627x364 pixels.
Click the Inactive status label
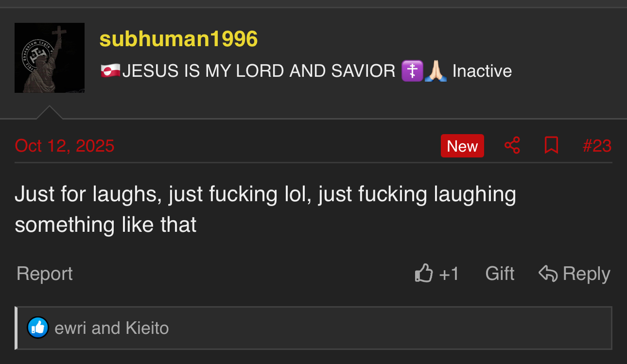tap(482, 71)
